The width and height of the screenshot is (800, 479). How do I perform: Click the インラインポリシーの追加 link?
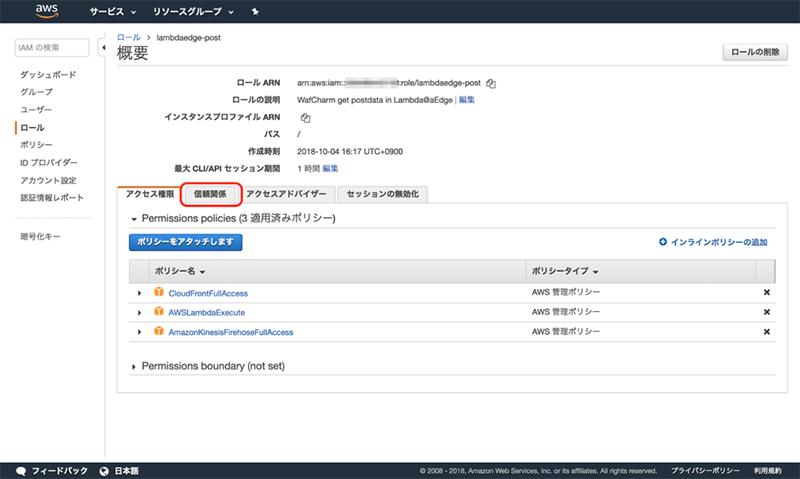[x=713, y=242]
